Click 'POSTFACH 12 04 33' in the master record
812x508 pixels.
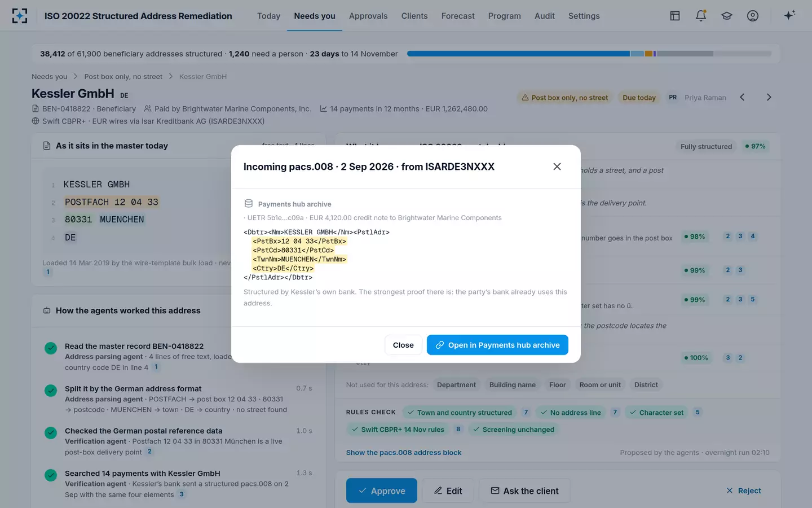pyautogui.click(x=112, y=202)
